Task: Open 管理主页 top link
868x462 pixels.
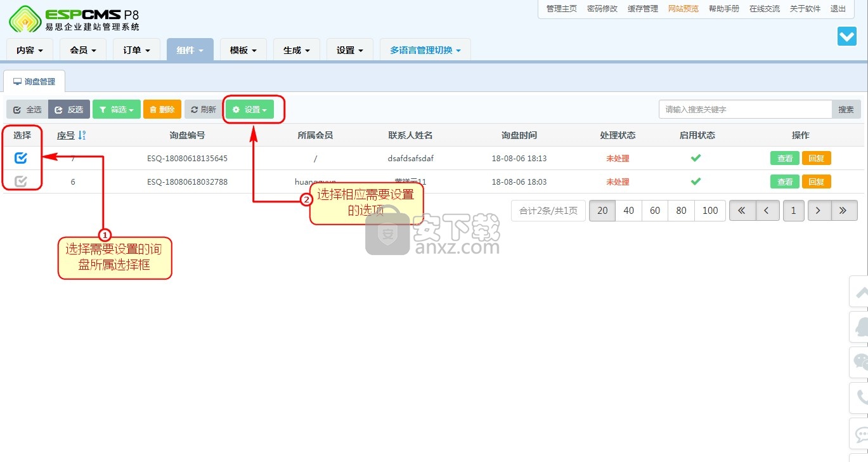Action: click(x=561, y=9)
